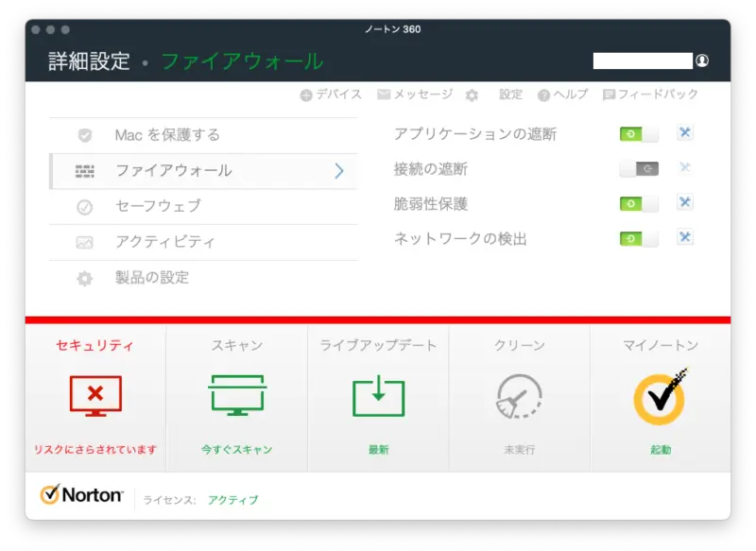Click 未実行 status under クリーン
Viewport: 756px width, 551px height.
click(519, 450)
